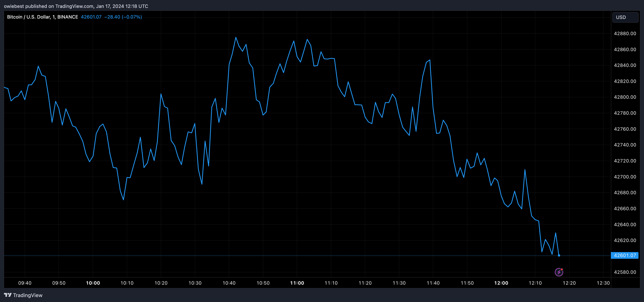This screenshot has height=302, width=644.
Task: Click the 42601.07 value in header
Action: (91, 17)
